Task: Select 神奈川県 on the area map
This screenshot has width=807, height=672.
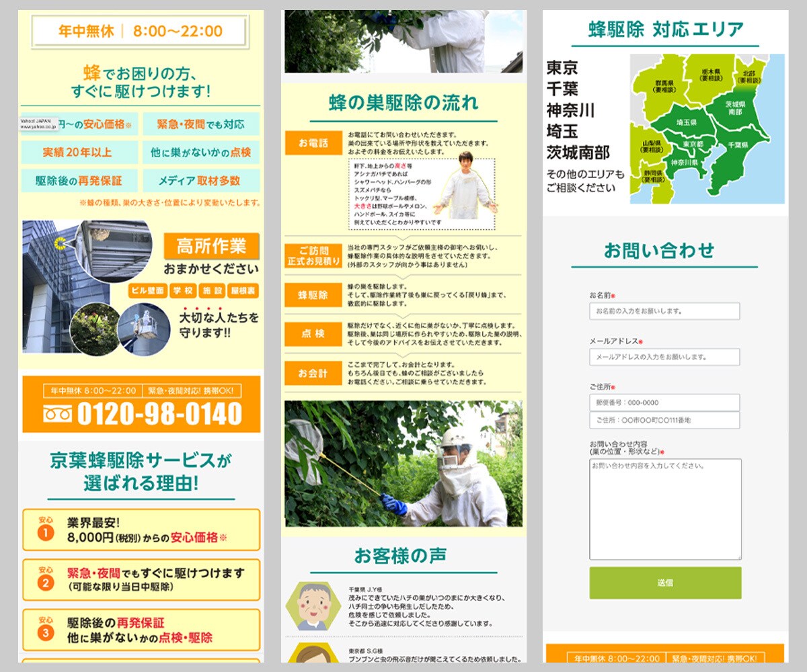Action: point(685,163)
